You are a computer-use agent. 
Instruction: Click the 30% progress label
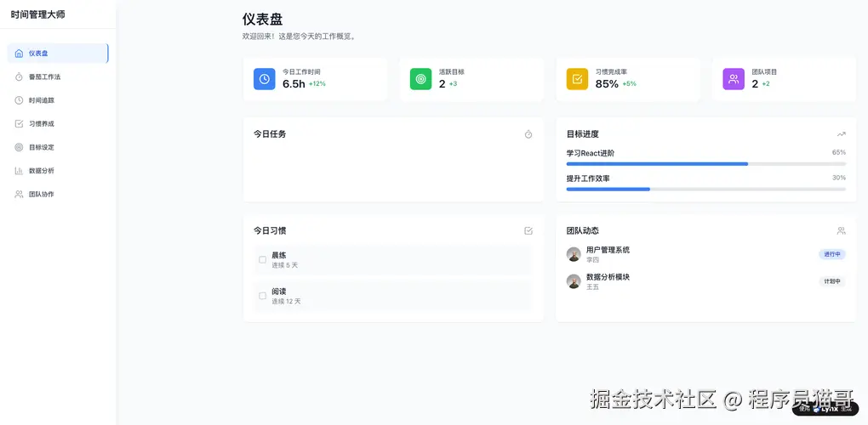839,178
